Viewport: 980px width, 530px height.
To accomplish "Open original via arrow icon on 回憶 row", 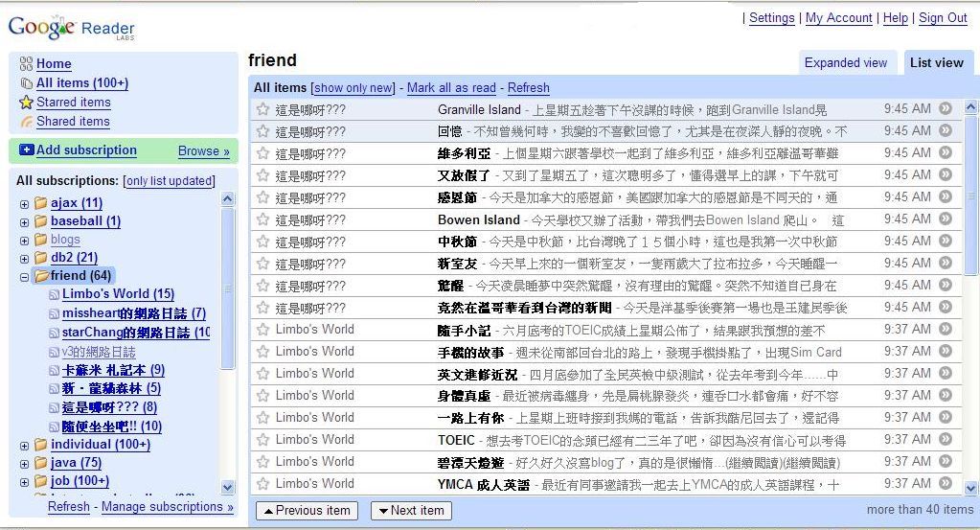I will (945, 130).
